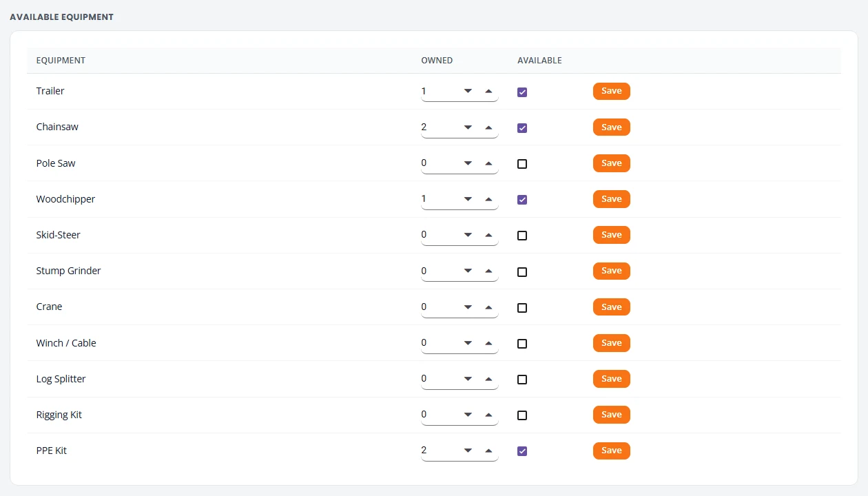Uncheck the Woodchipper available checkbox

tap(522, 200)
